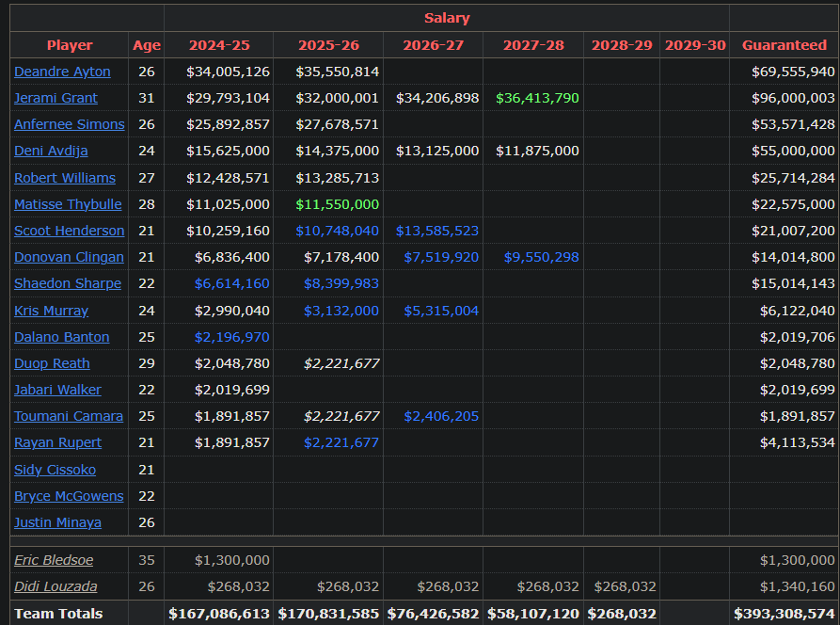Click Clingan's blue $9,550,298 salary
The image size is (840, 625).
(x=541, y=257)
